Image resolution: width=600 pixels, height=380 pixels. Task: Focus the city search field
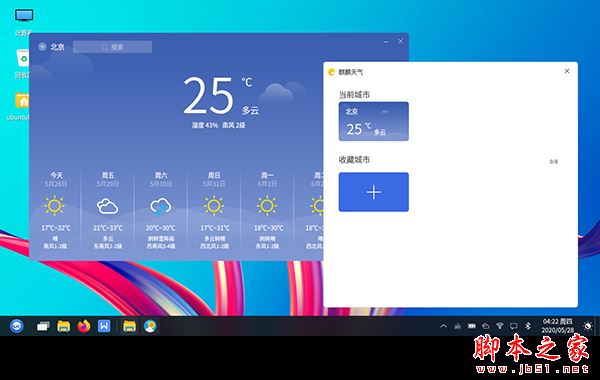coord(112,47)
